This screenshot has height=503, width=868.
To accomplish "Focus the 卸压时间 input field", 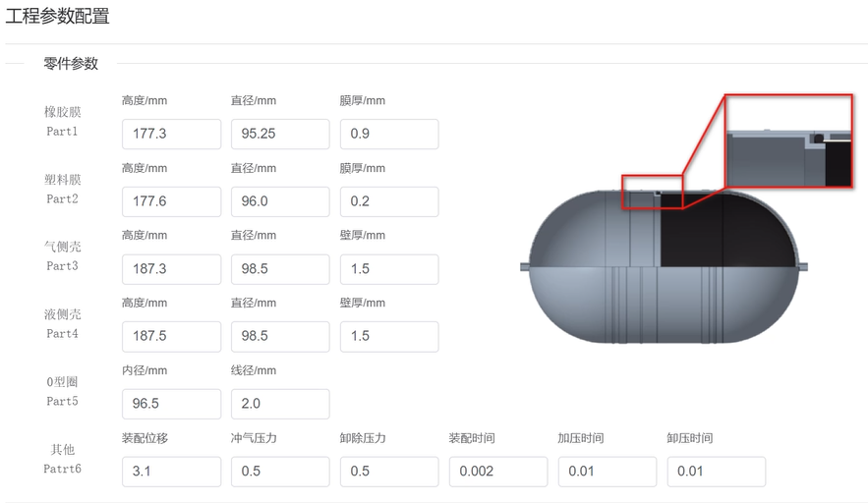I will 717,472.
